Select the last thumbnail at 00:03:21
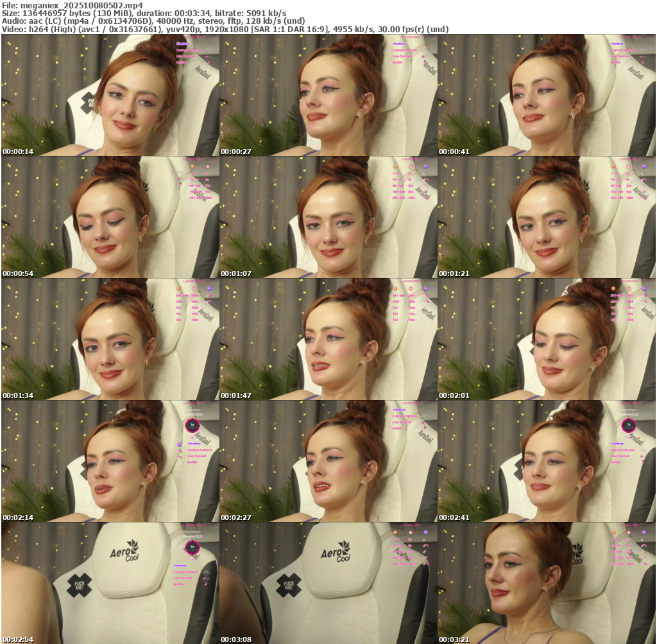 point(547,583)
